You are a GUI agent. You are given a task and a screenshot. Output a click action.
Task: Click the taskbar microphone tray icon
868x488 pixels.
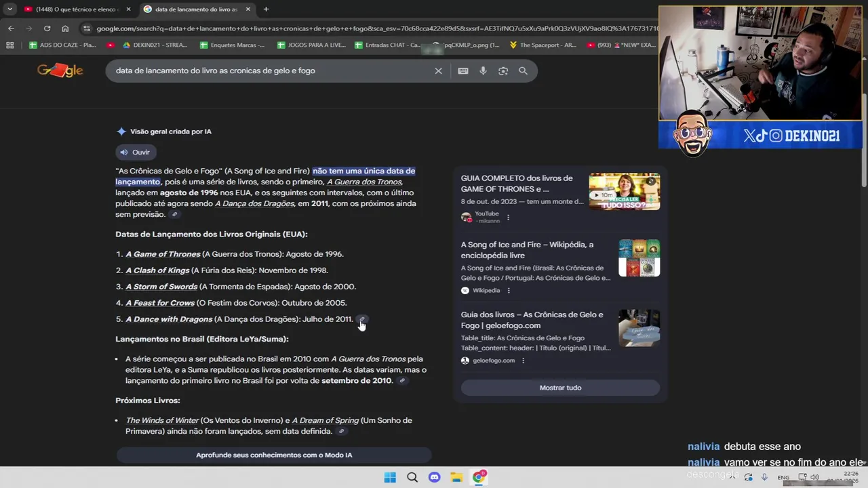(x=764, y=477)
